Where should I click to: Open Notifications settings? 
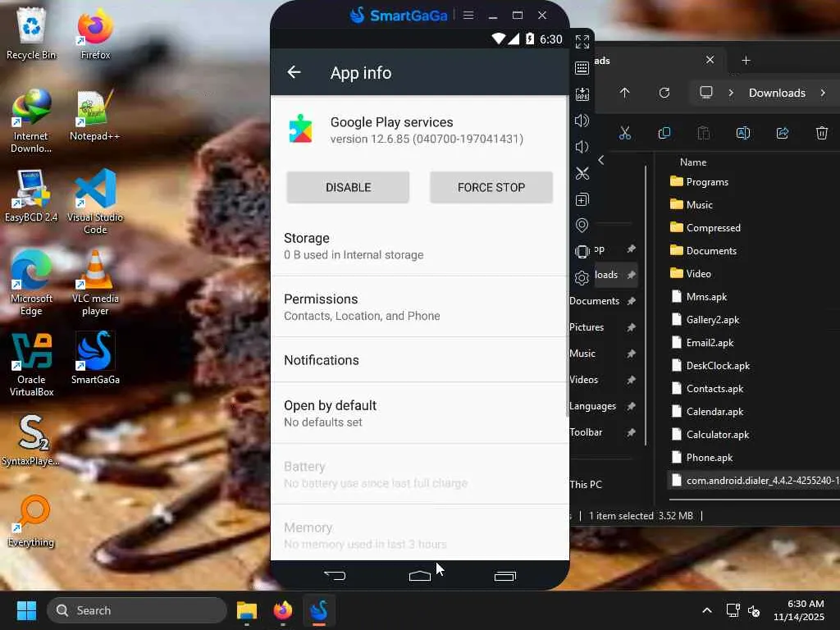coord(419,360)
